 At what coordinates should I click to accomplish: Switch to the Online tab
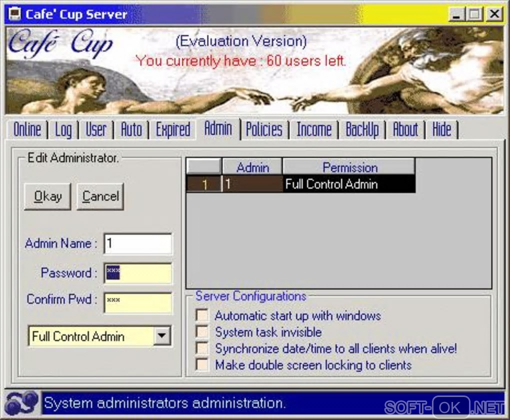(27, 130)
